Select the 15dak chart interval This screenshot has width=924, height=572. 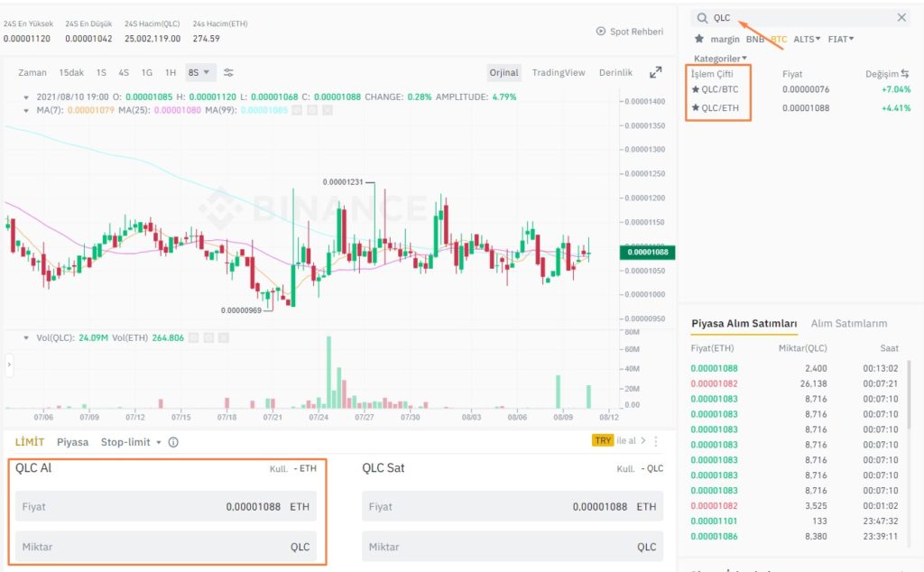click(71, 72)
